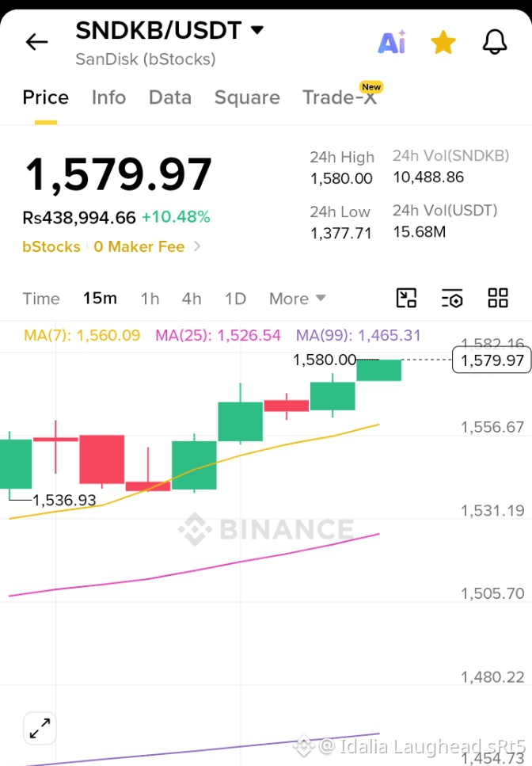Click the 1,480.22 price axis label
Screen dimensions: 532x766
(x=492, y=677)
